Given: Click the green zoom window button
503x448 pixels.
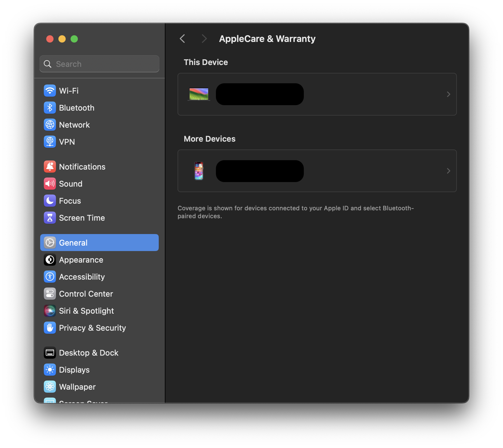Looking at the screenshot, I should click(x=74, y=39).
